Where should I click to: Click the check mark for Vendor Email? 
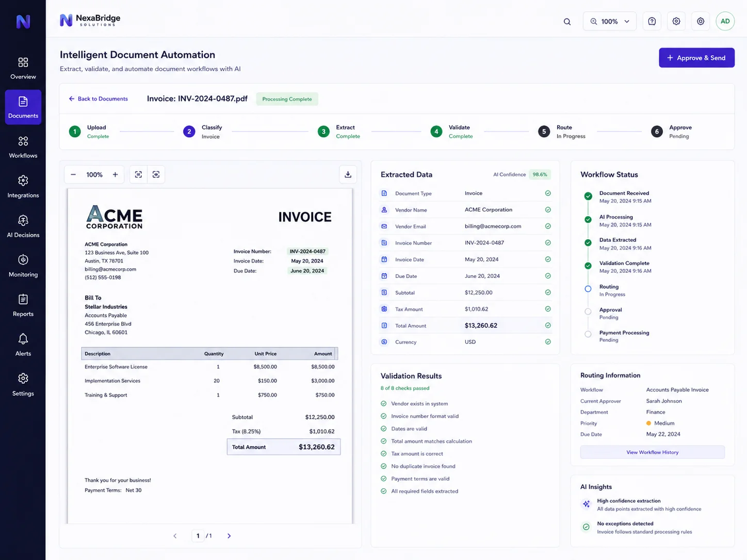[548, 226]
